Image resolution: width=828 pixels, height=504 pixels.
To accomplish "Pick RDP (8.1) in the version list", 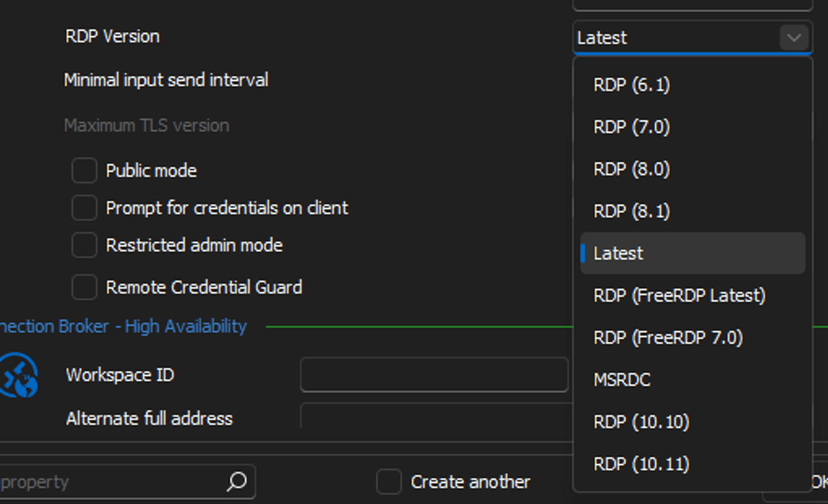I will (631, 211).
